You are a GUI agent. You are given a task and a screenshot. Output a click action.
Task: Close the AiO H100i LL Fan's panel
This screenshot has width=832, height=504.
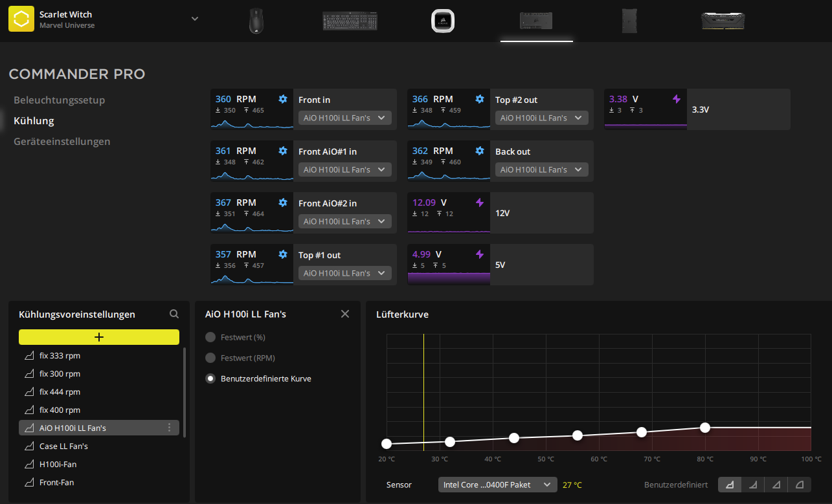[x=345, y=314]
